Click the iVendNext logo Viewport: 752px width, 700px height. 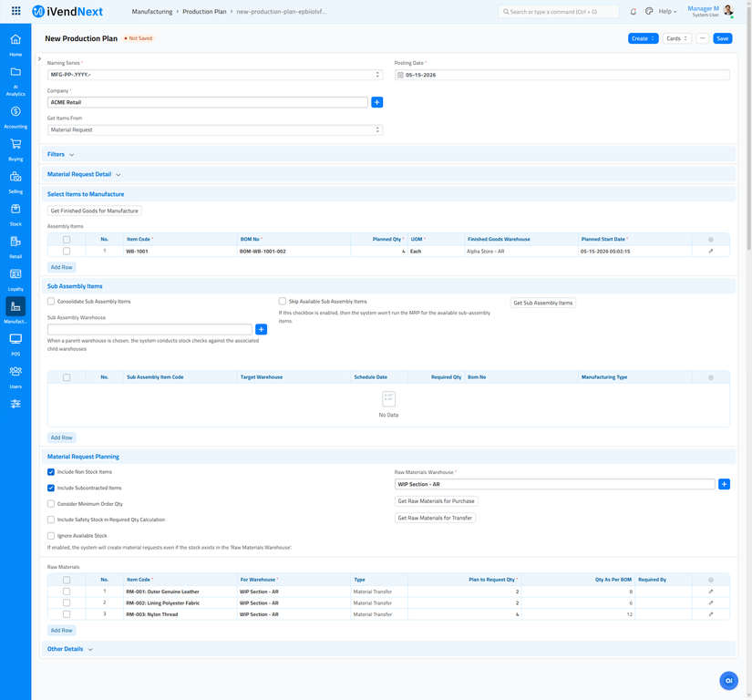click(67, 12)
